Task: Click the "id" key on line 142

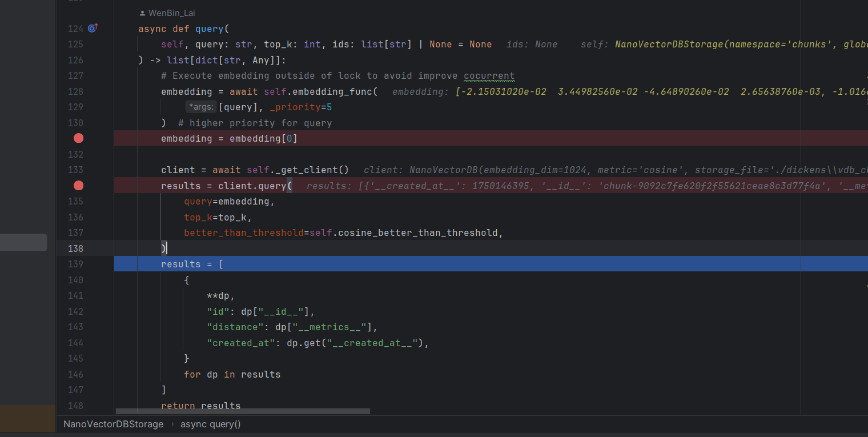Action: (x=218, y=311)
